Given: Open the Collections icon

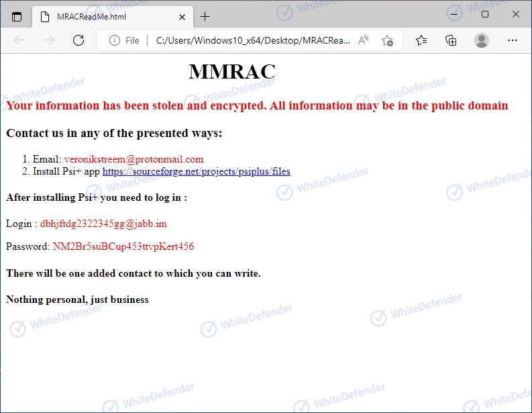Looking at the screenshot, I should pyautogui.click(x=451, y=40).
